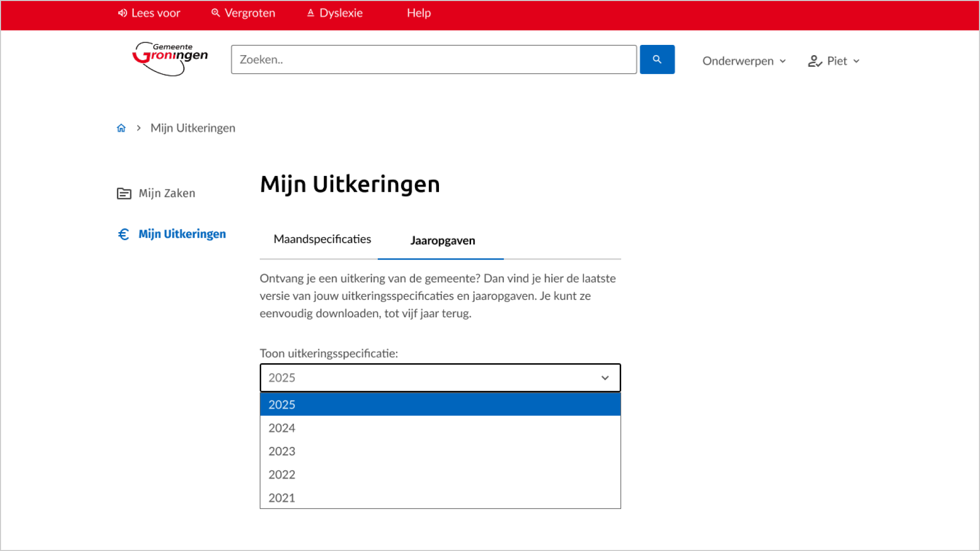Click the Mijn Zaken folder icon
Viewport: 980px width, 551px height.
[124, 193]
